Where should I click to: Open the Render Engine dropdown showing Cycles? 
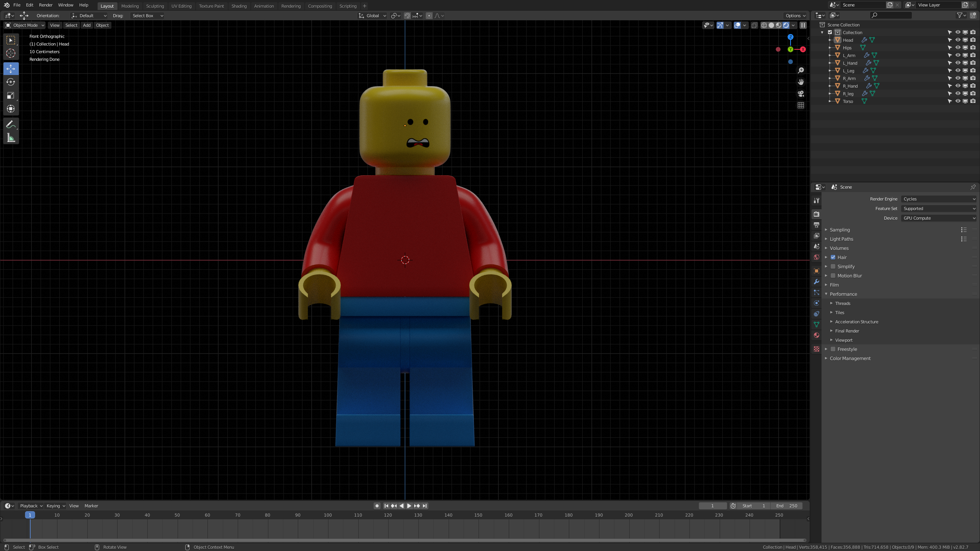(939, 199)
